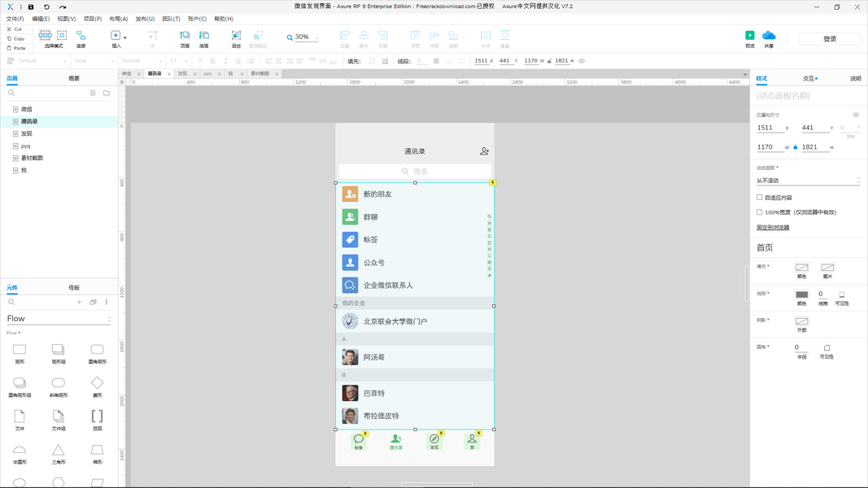Screen dimensions: 868x488
Task: Open the 填充 颜色 fill color swatch
Action: point(801,268)
